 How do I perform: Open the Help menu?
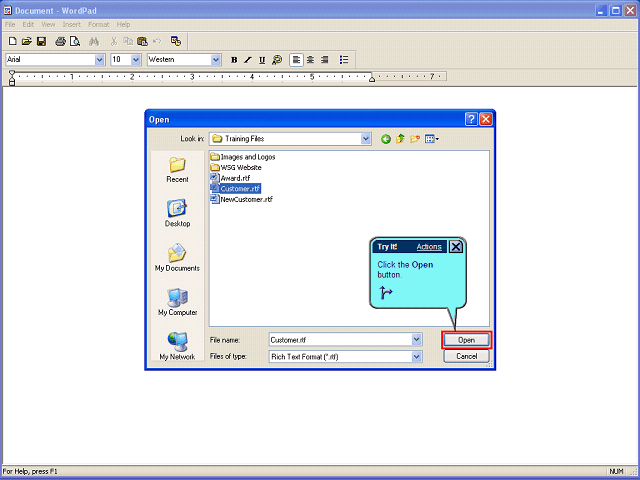pos(123,24)
